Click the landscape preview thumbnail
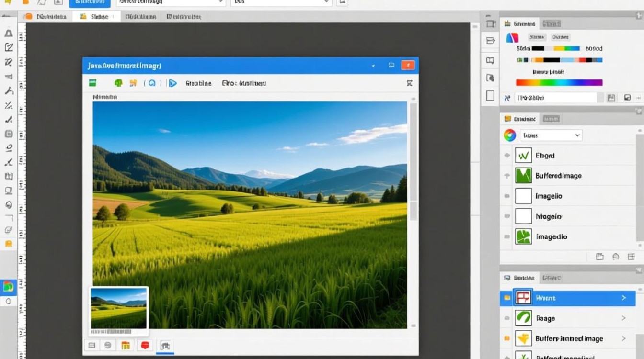 [118, 308]
